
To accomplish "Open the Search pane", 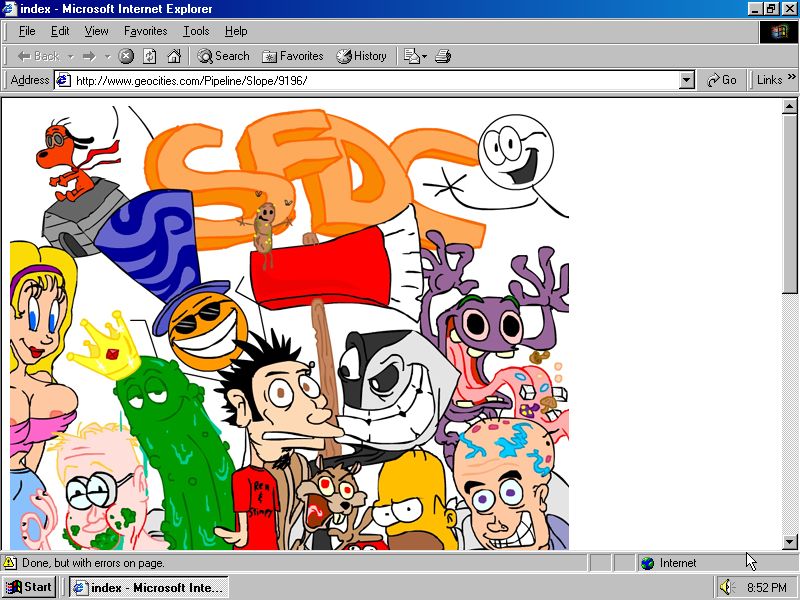I will (x=223, y=56).
